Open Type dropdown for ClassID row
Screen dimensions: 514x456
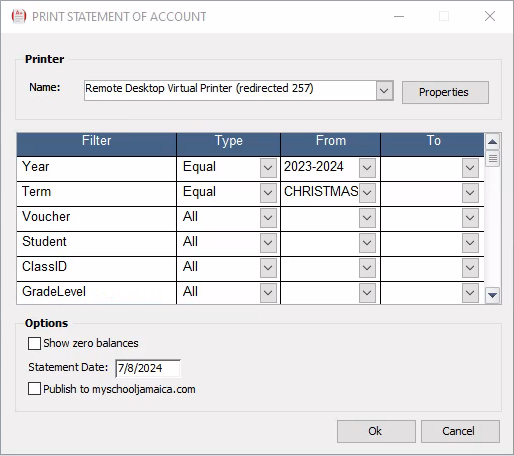[268, 268]
